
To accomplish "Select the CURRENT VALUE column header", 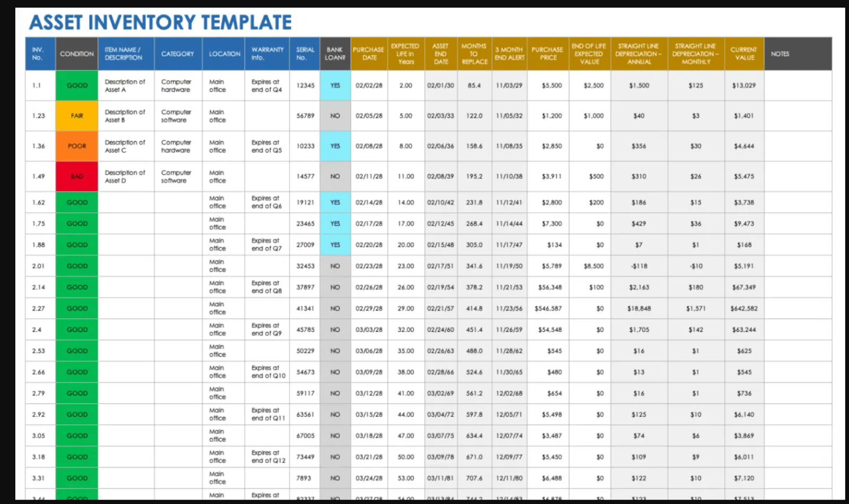I will pyautogui.click(x=744, y=54).
